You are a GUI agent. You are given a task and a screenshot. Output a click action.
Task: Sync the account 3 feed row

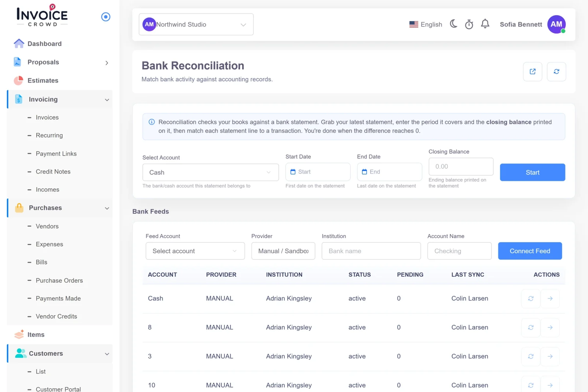[531, 356]
